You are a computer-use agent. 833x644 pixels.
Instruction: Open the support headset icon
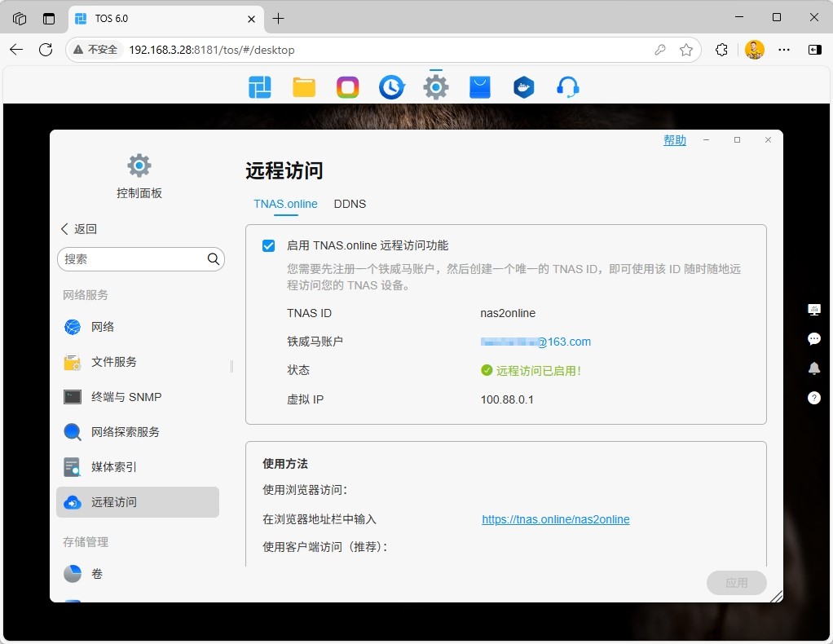tap(567, 87)
